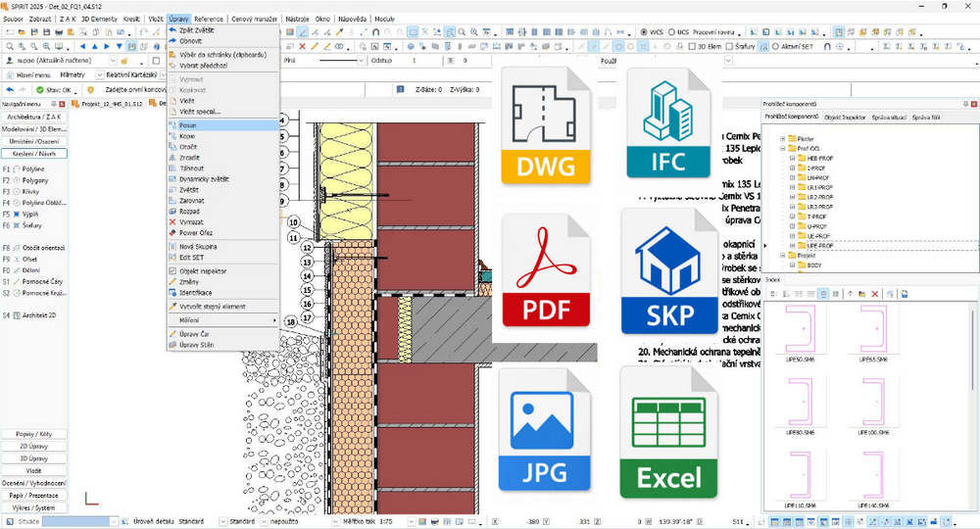Click the 2D Úpravy button

pos(34,447)
